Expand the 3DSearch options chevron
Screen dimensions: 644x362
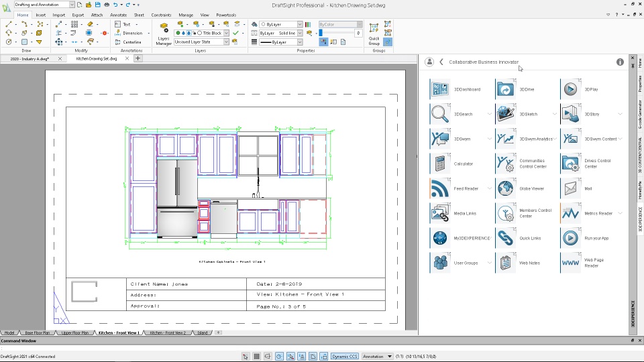pos(489,114)
